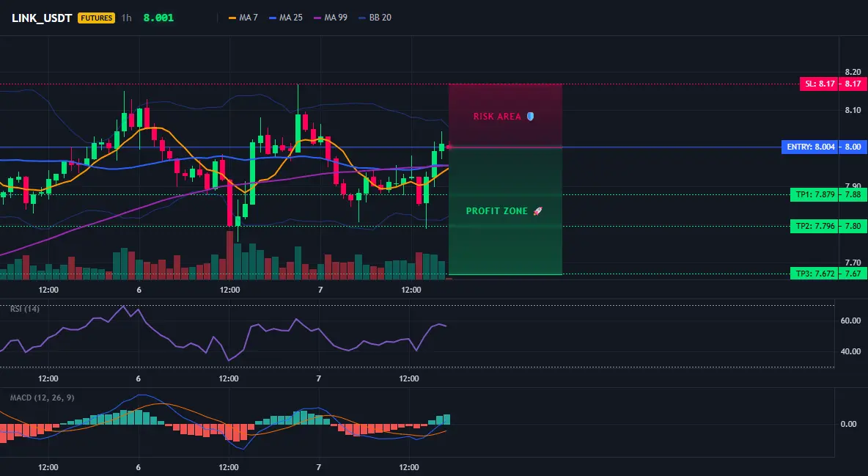Click the TP3: 7.672 target label
This screenshot has width=868, height=476.
(814, 274)
